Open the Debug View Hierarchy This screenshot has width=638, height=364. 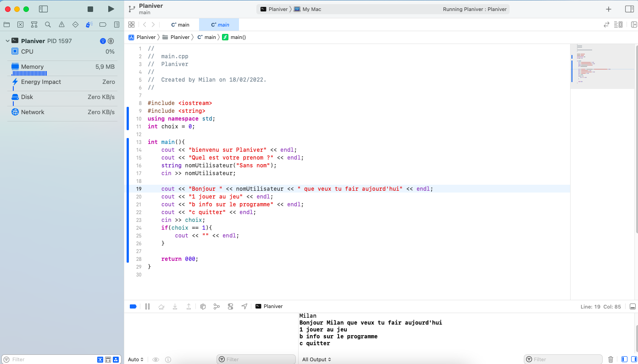point(203,306)
